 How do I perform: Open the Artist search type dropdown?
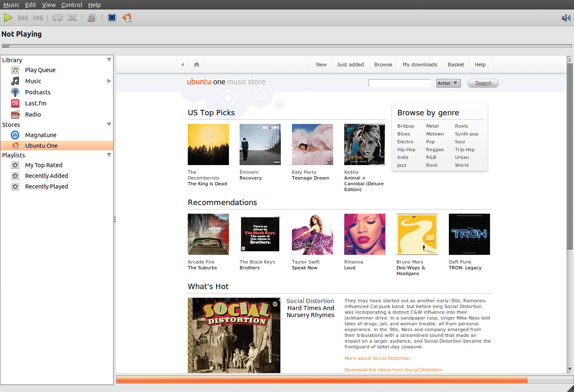[448, 83]
